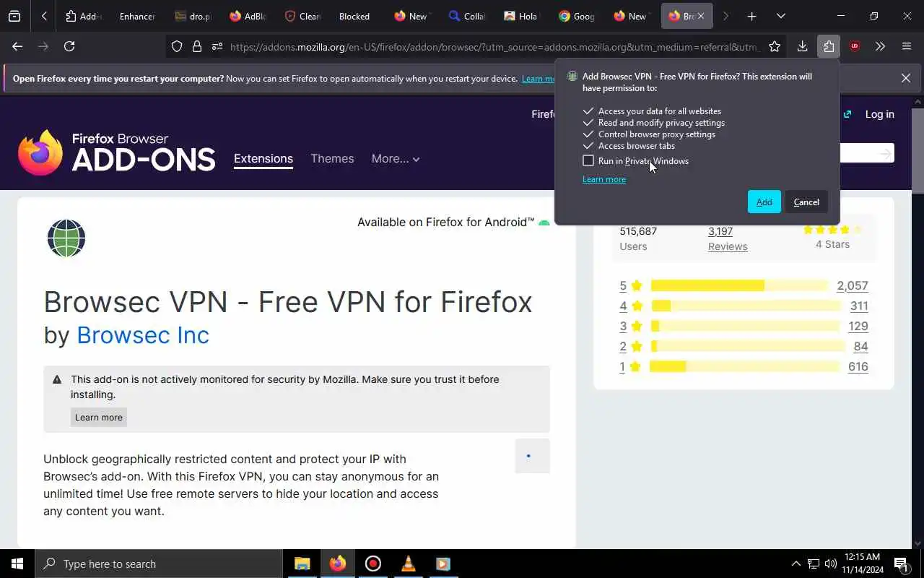Click the red record app taskbar icon
The image size is (924, 578).
tap(373, 564)
